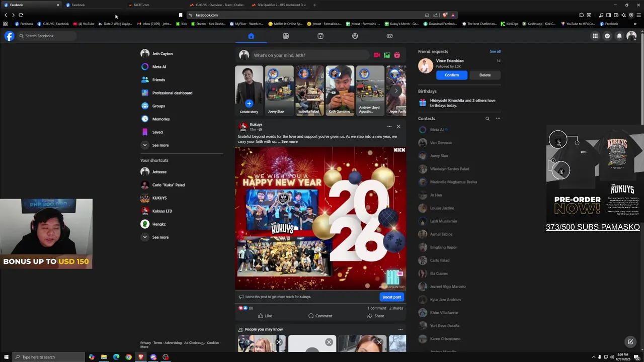This screenshot has width=644, height=362.
Task: Open the 2 shares link
Action: [396, 308]
